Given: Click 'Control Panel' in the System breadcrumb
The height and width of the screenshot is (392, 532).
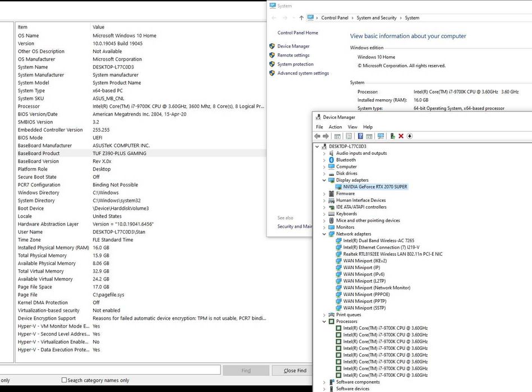Looking at the screenshot, I should (334, 17).
